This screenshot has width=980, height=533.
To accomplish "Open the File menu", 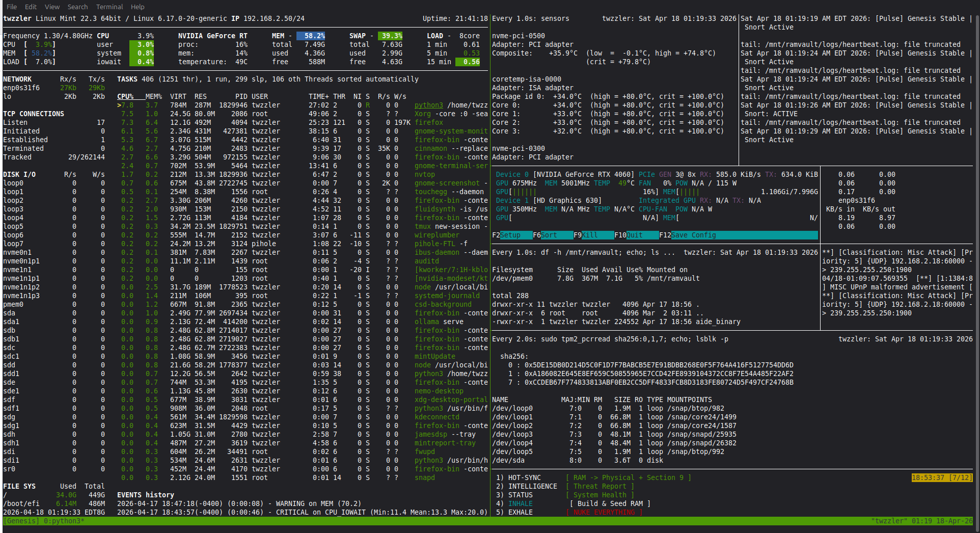I will click(11, 7).
